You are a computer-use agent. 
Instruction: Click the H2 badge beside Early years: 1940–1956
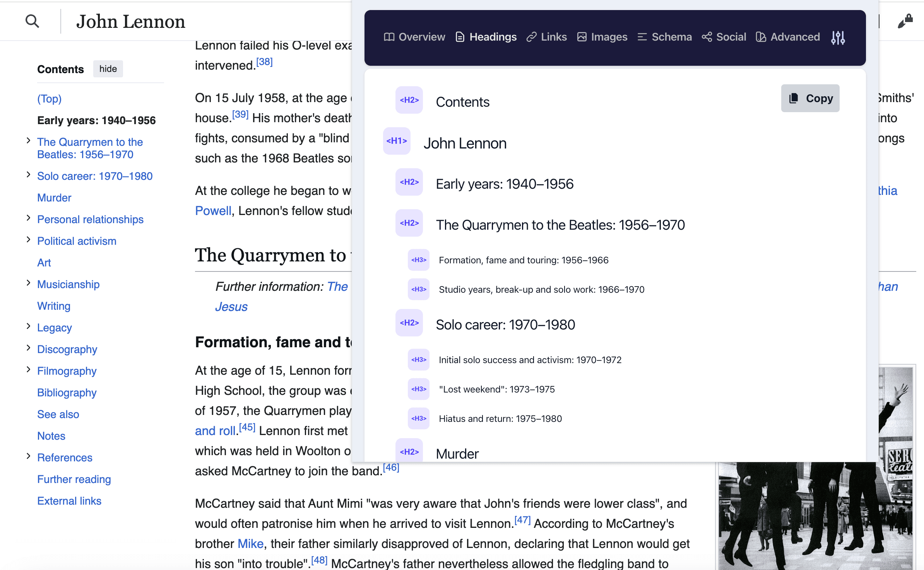point(409,182)
